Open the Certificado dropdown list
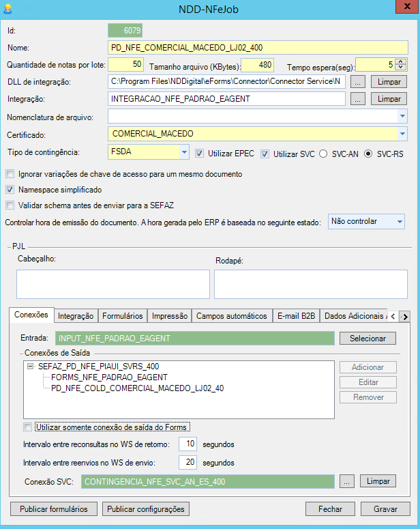The image size is (420, 529). (402, 133)
